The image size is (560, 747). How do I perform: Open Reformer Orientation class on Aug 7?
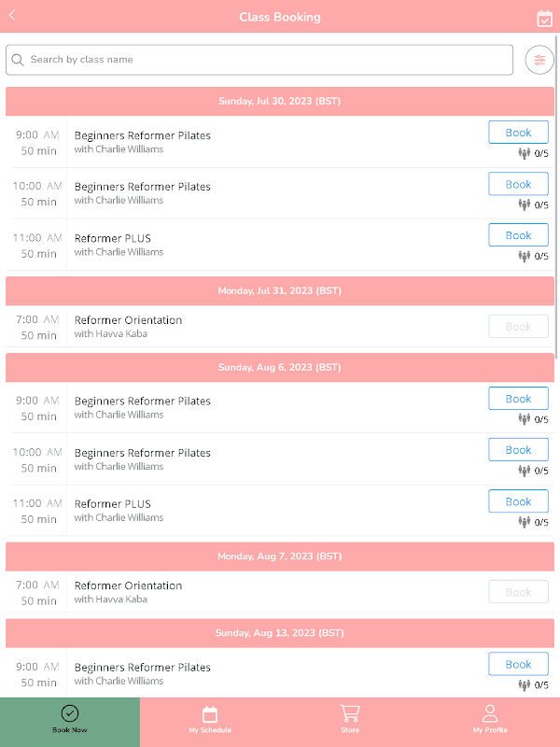(x=128, y=585)
